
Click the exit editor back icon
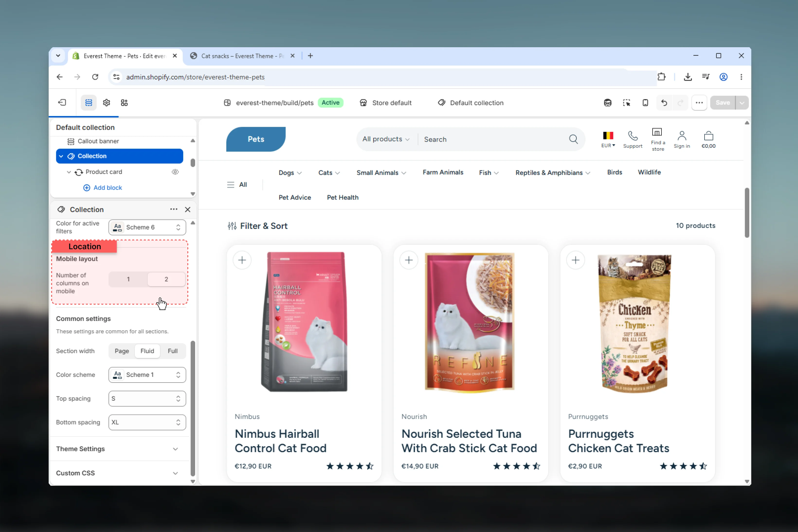(62, 102)
